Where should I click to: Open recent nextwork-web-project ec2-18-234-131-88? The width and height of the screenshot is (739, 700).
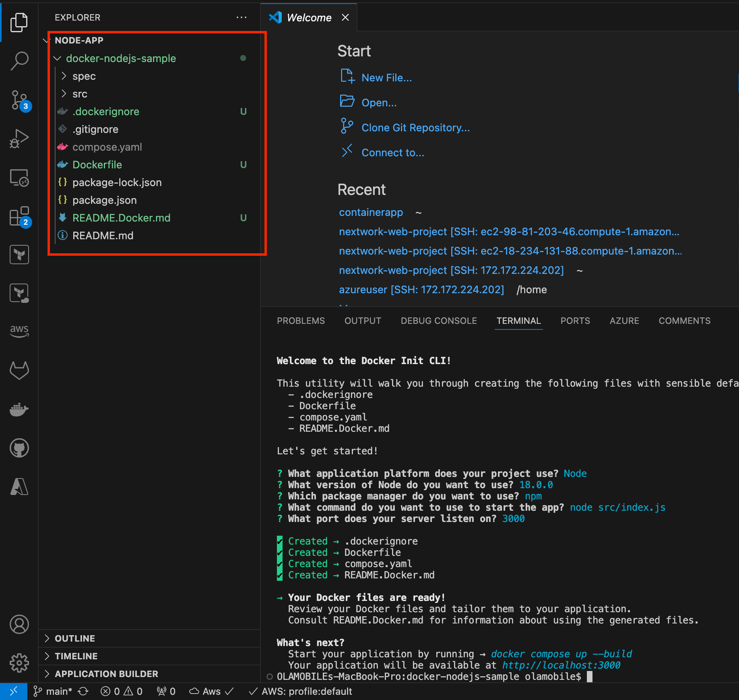pos(510,251)
